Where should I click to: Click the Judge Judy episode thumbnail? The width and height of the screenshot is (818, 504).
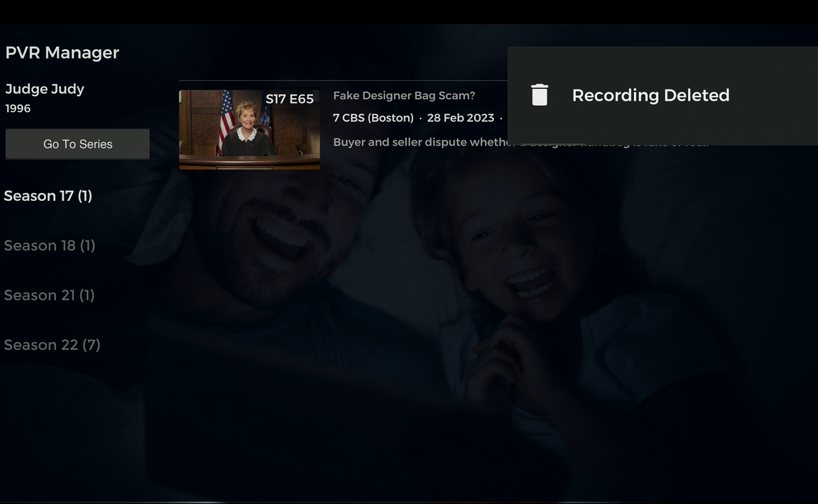click(x=249, y=129)
